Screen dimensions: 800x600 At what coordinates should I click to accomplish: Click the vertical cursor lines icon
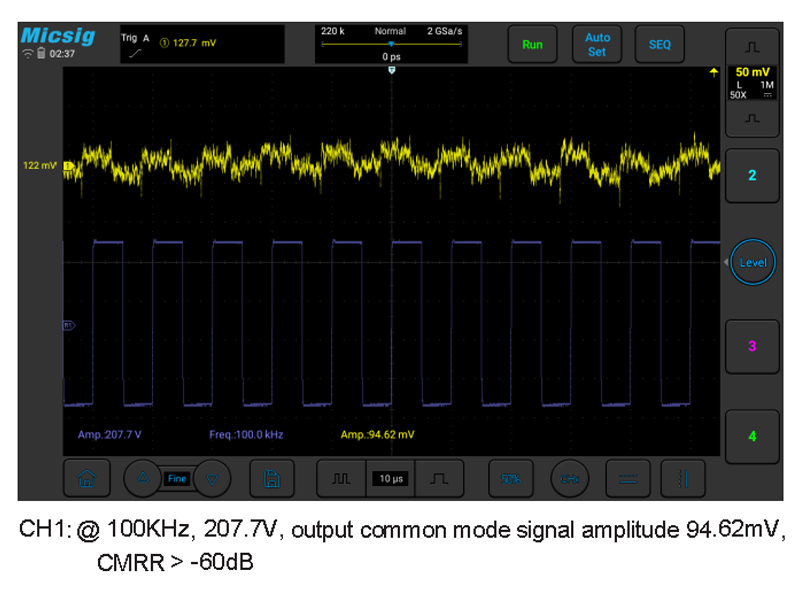[x=683, y=479]
